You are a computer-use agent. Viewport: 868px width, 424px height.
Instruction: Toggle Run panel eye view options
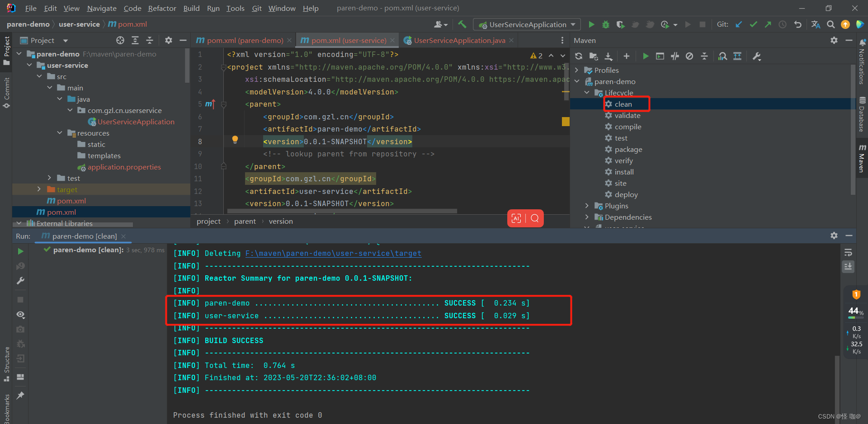coord(20,314)
